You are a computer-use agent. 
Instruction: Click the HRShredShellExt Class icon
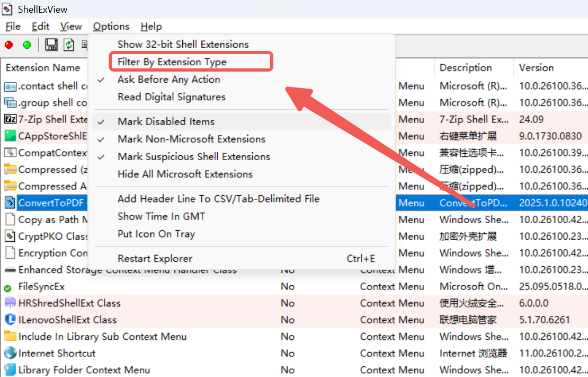click(10, 303)
